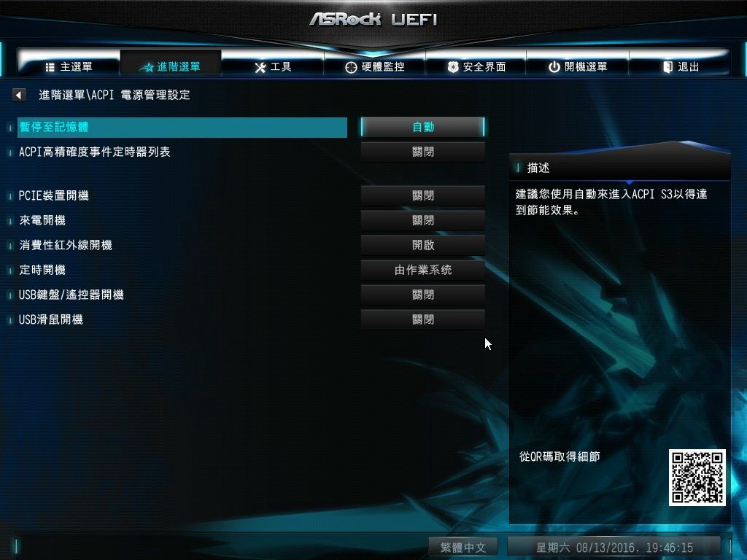Click the shield icon on 安全界面 tab

pyautogui.click(x=452, y=67)
